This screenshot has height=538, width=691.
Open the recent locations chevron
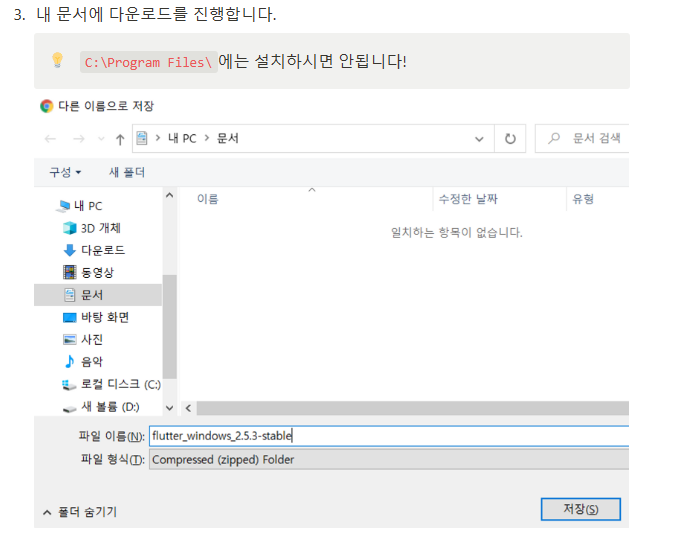(101, 139)
